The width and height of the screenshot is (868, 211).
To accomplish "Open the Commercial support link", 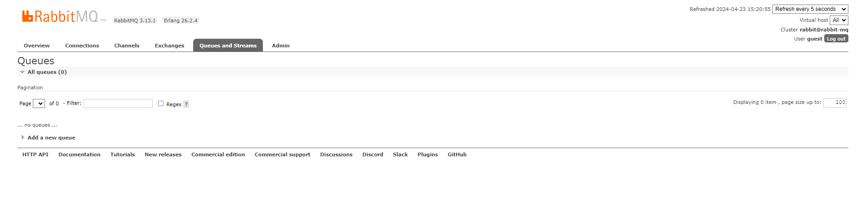I will pos(282,154).
